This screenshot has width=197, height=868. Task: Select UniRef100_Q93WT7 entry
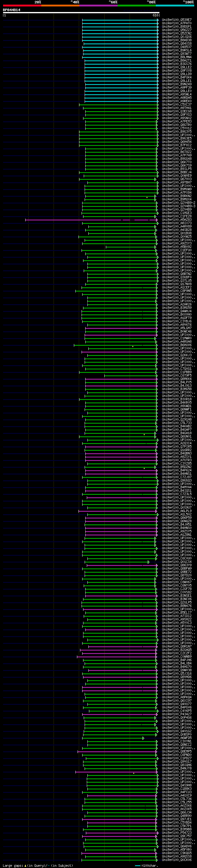click(177, 54)
